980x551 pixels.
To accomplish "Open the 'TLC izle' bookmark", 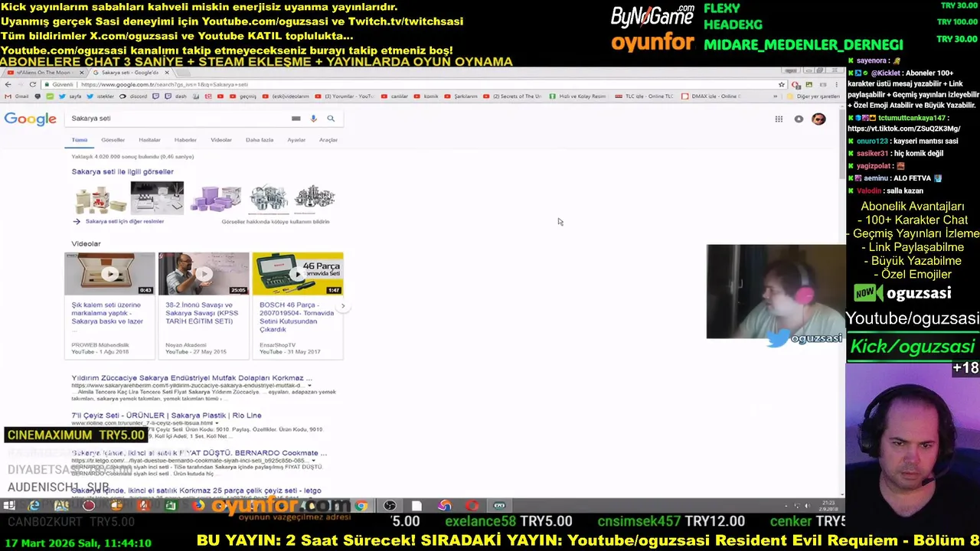I will (645, 96).
